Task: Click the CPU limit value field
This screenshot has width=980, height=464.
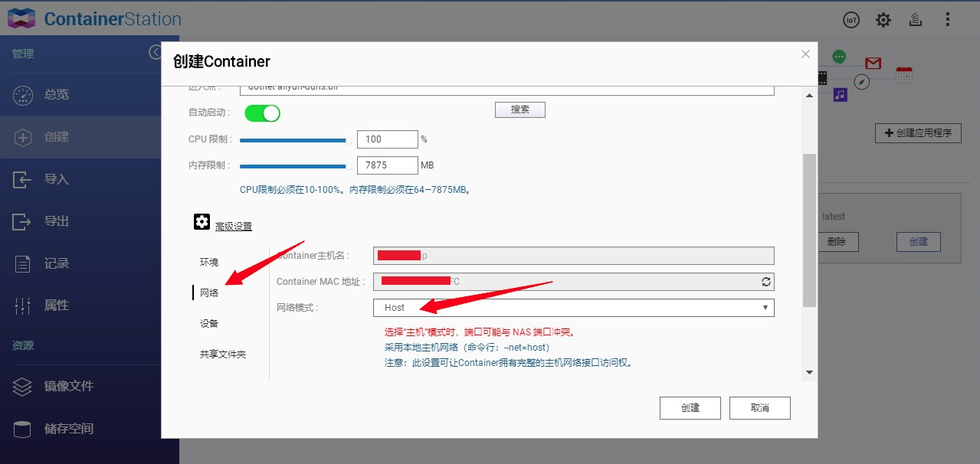Action: [x=387, y=139]
